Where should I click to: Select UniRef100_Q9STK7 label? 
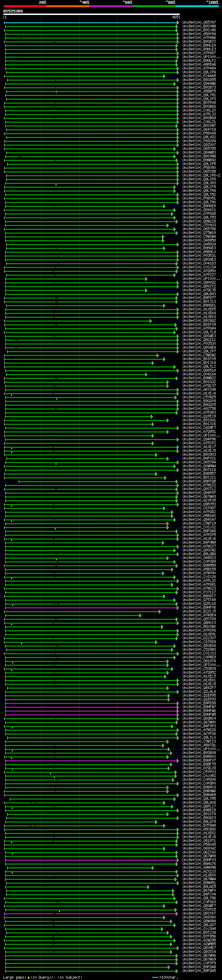[199, 913]
